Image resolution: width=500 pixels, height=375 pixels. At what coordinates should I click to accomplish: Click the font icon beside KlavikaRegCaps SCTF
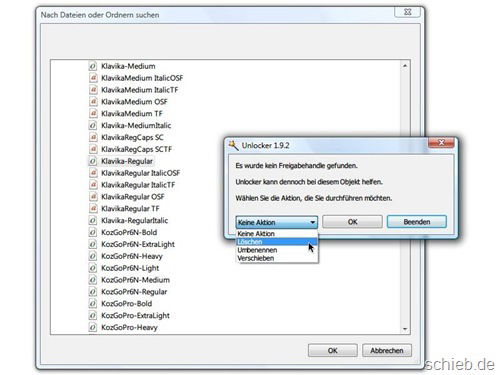click(x=93, y=149)
